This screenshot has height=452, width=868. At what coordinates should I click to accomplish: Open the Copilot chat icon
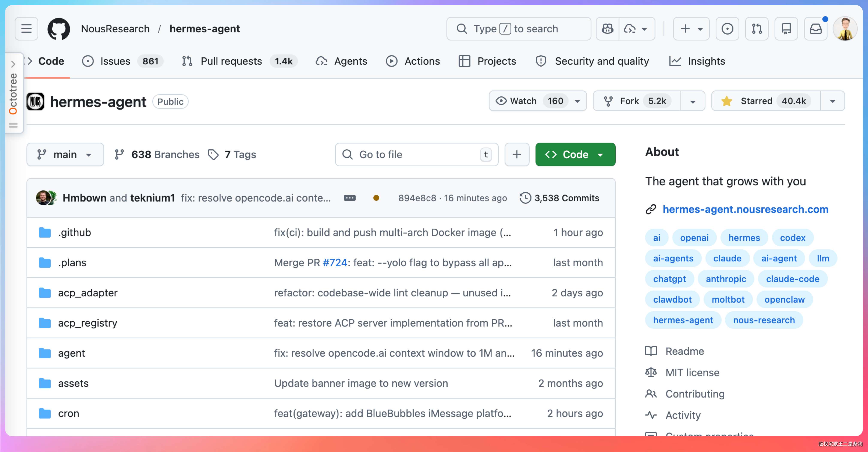tap(607, 29)
